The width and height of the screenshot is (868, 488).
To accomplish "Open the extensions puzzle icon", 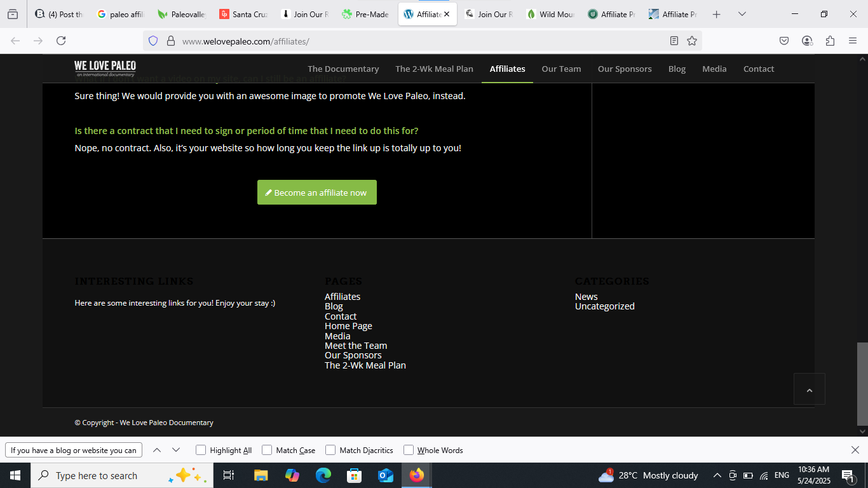I will click(830, 41).
